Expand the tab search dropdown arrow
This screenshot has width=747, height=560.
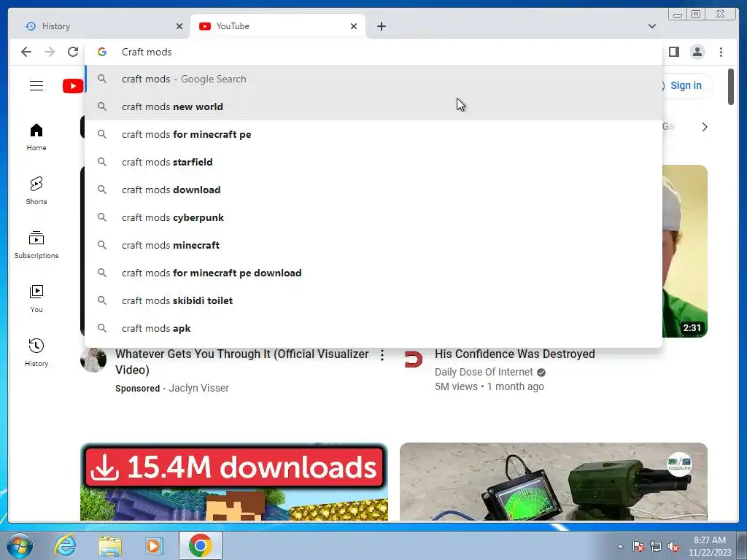pos(652,26)
